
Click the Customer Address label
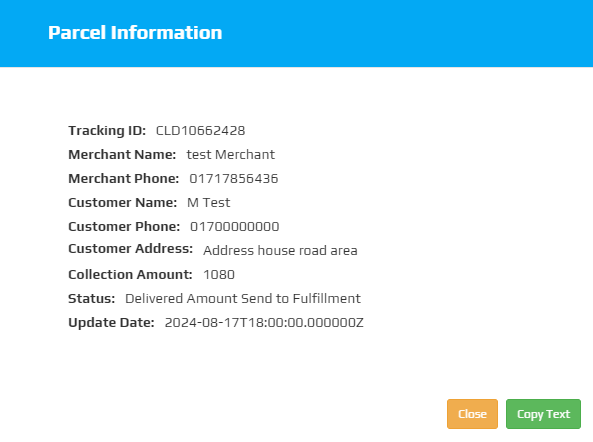coord(130,249)
